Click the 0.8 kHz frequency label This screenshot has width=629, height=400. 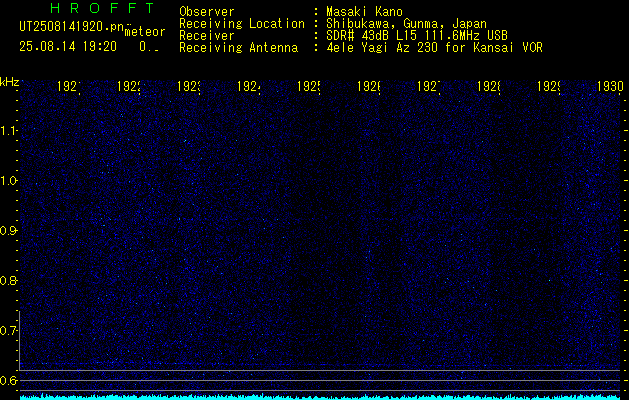[x=9, y=280]
